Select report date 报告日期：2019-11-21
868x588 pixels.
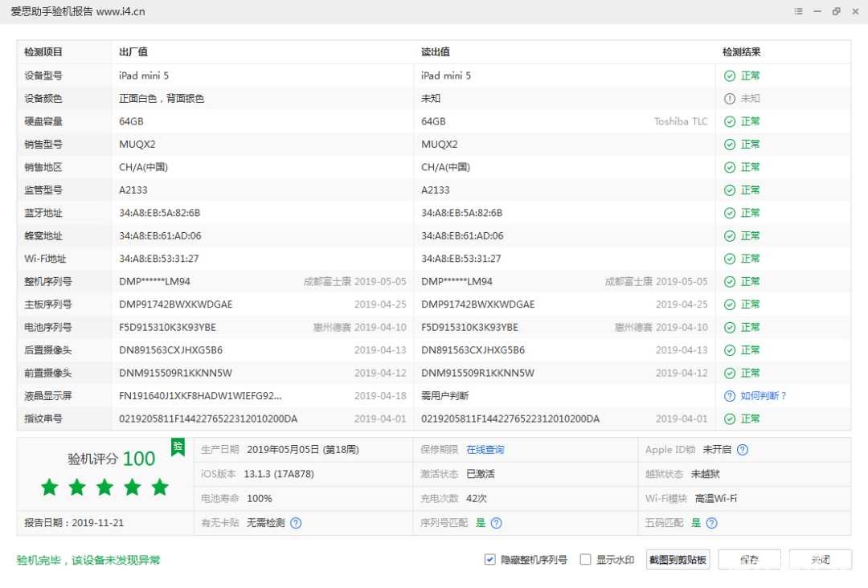[74, 523]
